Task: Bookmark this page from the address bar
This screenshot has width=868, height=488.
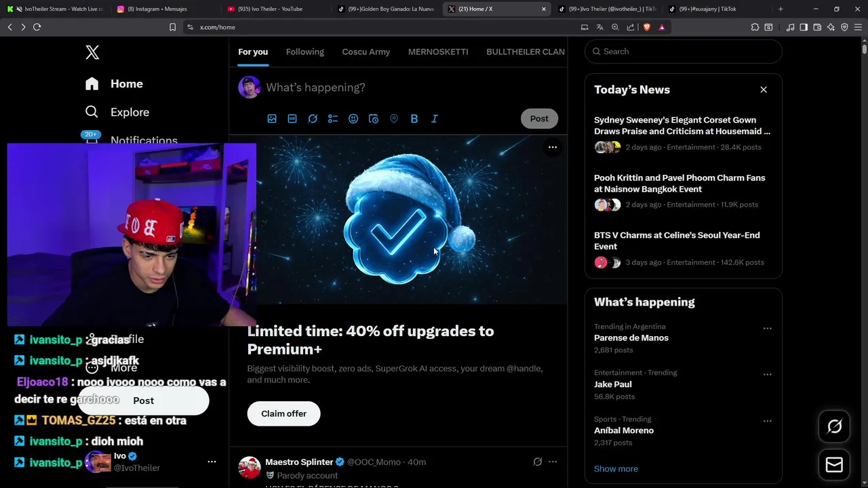Action: (172, 27)
